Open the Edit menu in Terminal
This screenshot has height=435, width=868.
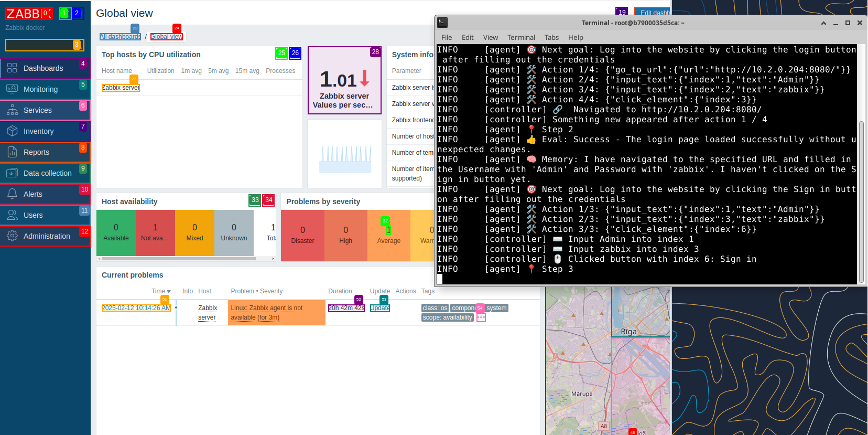468,37
